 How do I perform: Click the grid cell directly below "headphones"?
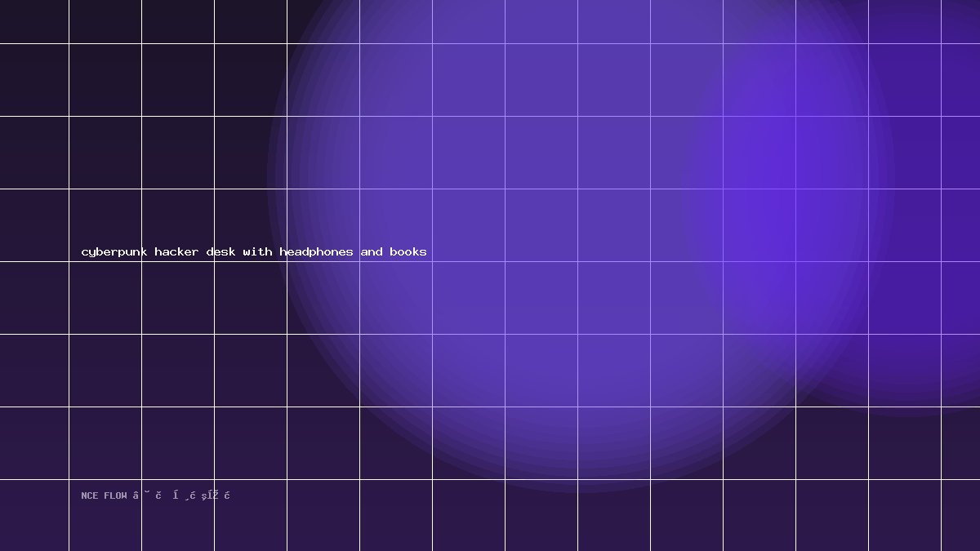click(323, 298)
